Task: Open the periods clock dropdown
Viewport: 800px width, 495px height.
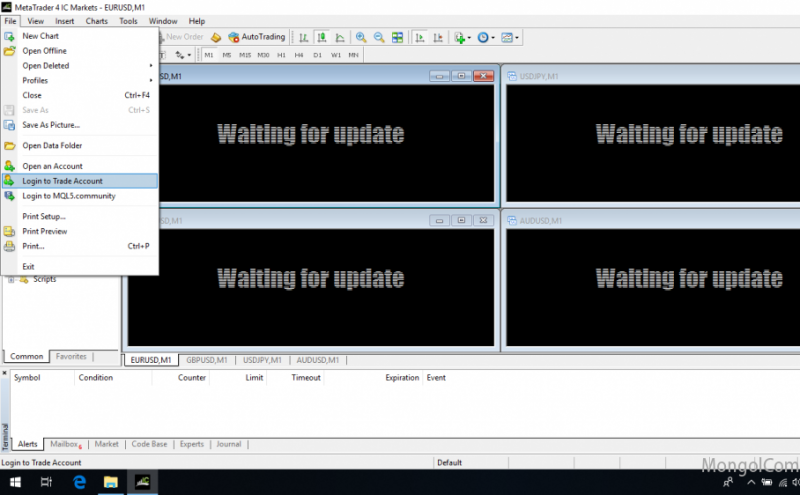Action: 486,37
